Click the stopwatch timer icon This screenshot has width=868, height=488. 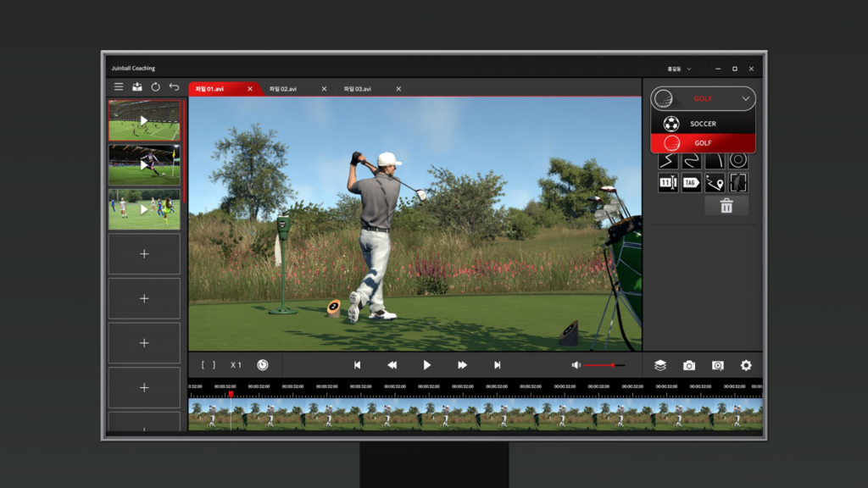click(x=263, y=364)
